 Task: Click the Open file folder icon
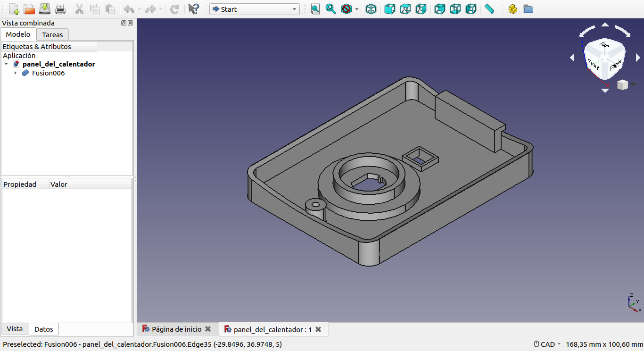[x=29, y=9]
